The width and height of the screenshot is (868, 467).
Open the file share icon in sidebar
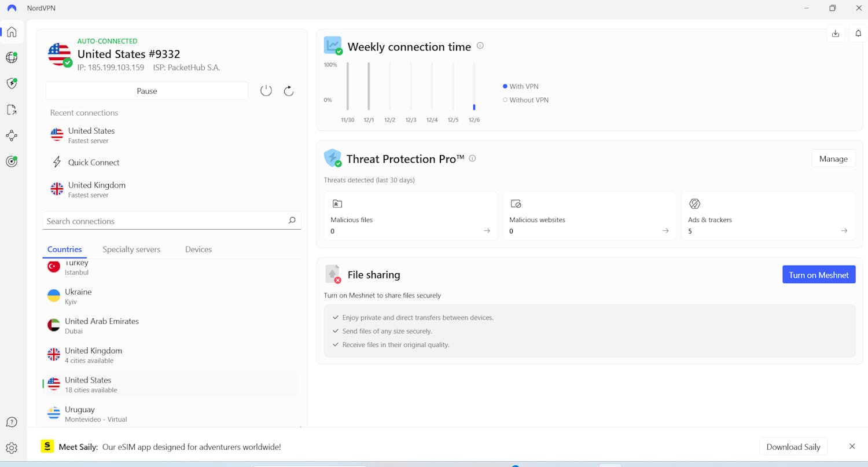tap(12, 109)
